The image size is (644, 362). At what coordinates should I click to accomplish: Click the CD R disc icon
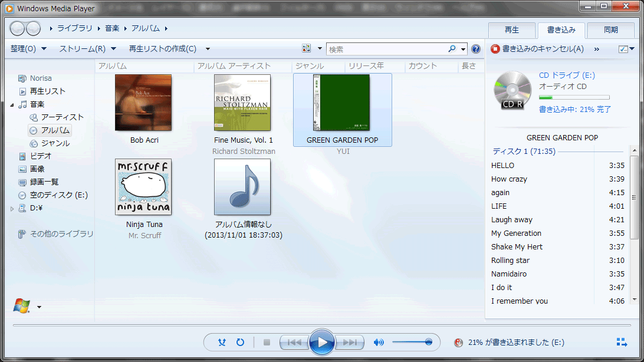coord(512,90)
